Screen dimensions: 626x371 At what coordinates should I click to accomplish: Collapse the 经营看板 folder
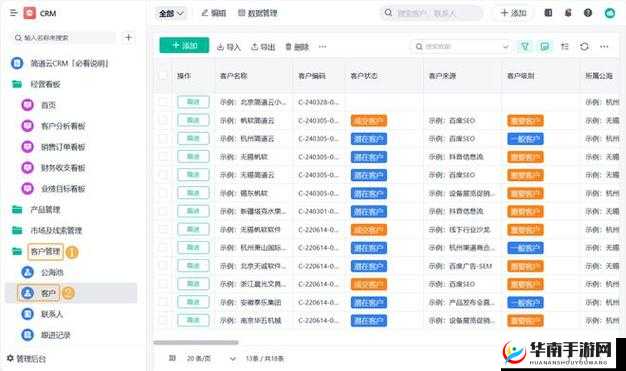coord(37,84)
